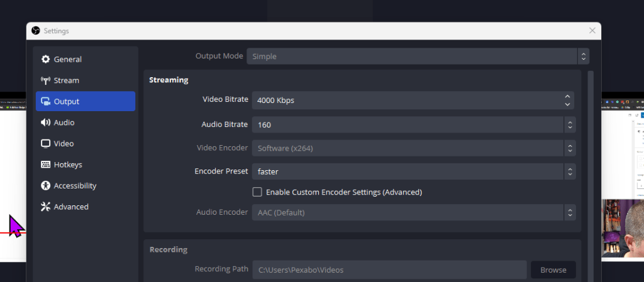Open the Output Mode dropdown

pyautogui.click(x=418, y=56)
